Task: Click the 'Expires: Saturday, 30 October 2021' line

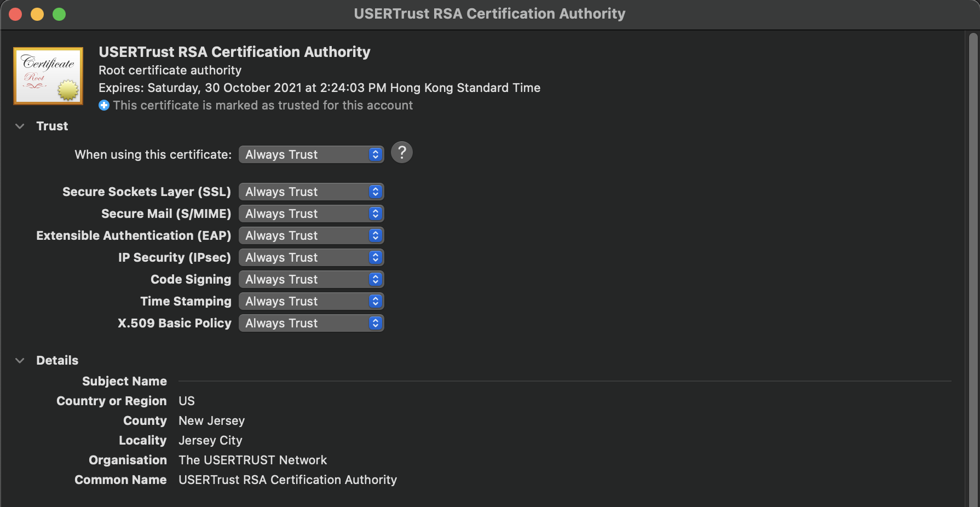Action: tap(319, 88)
